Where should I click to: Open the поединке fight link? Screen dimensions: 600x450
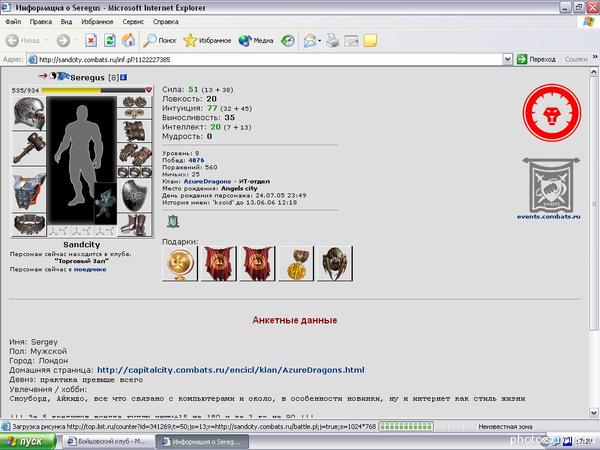coord(90,269)
